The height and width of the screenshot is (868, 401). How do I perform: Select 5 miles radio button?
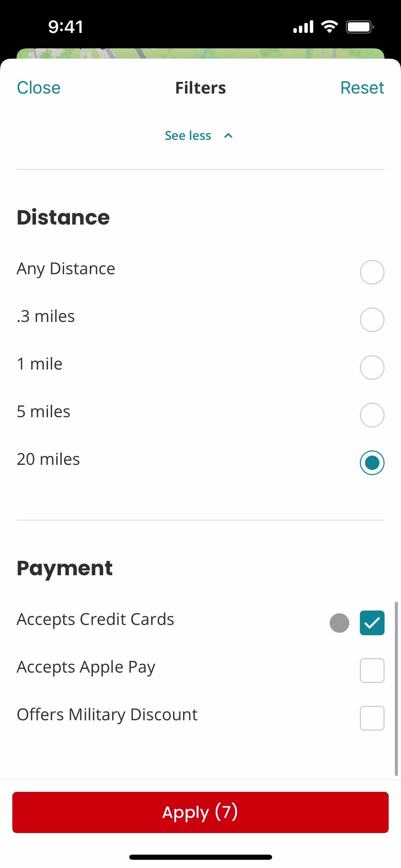pos(372,415)
